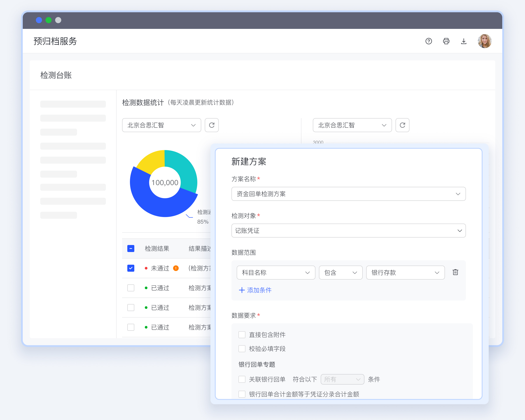Click the 添加条件 link
The width and height of the screenshot is (525, 420).
pyautogui.click(x=255, y=290)
